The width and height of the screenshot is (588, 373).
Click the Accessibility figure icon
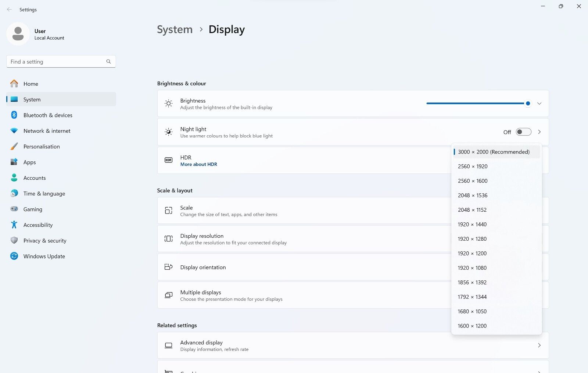(14, 225)
